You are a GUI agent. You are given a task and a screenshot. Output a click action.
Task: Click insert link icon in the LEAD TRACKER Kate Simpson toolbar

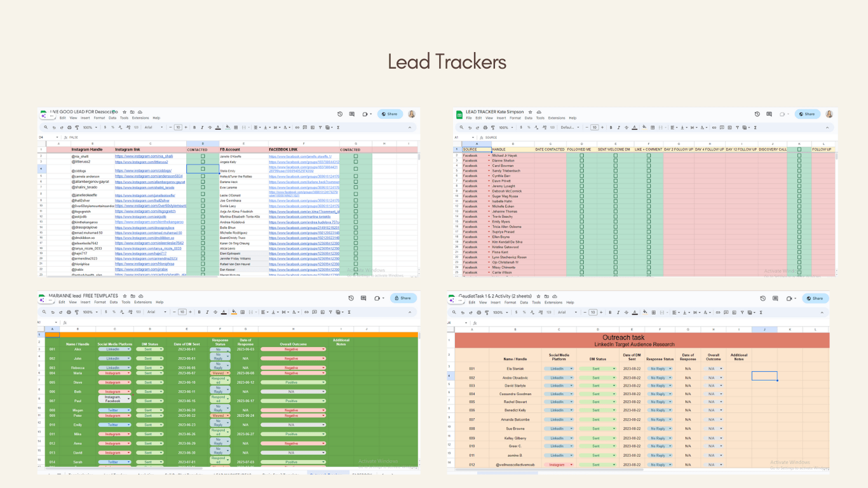pyautogui.click(x=714, y=127)
